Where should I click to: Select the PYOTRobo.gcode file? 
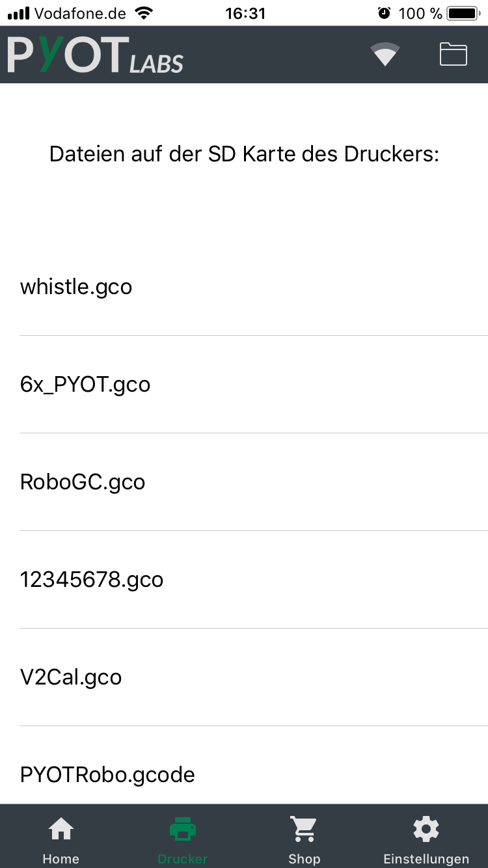(x=107, y=775)
